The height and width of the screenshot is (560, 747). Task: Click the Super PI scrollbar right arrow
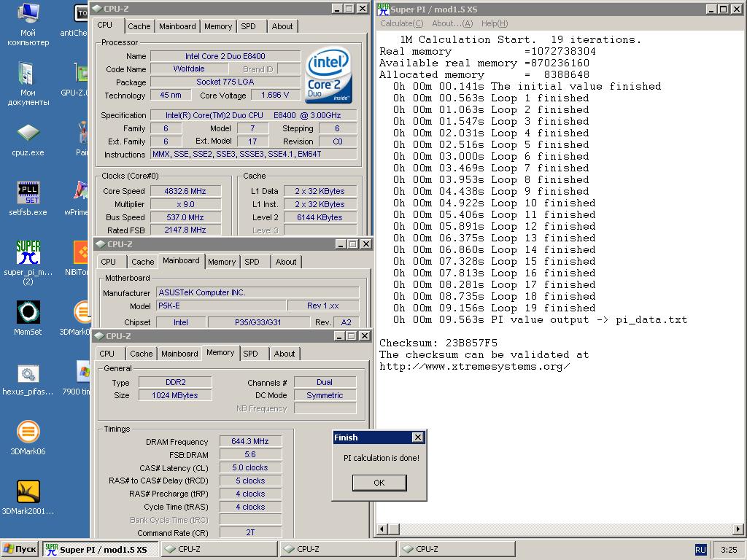point(738,529)
